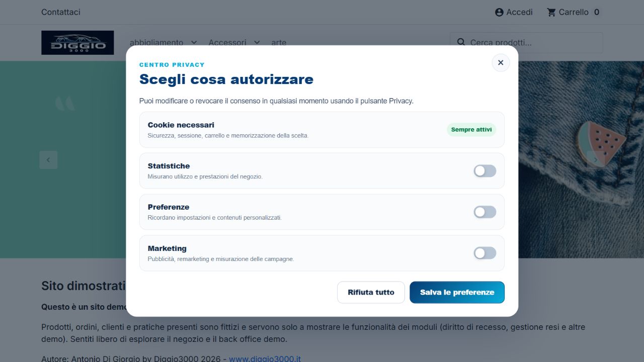This screenshot has height=362, width=644.
Task: Go to next carousel slide
Action: [x=596, y=160]
